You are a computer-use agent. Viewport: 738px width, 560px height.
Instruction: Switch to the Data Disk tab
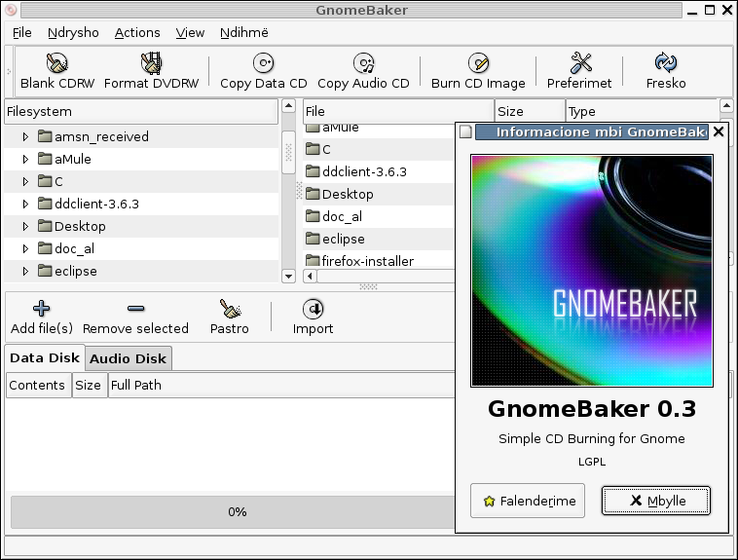(x=45, y=358)
